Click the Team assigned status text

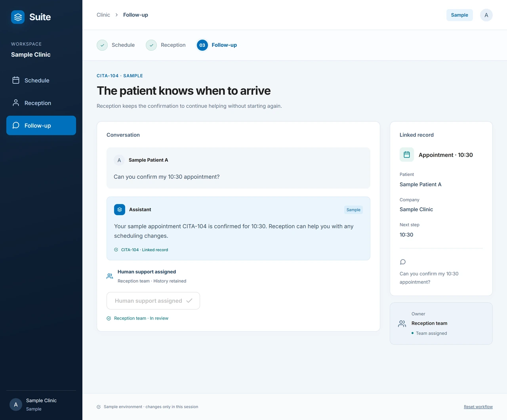[431, 333]
